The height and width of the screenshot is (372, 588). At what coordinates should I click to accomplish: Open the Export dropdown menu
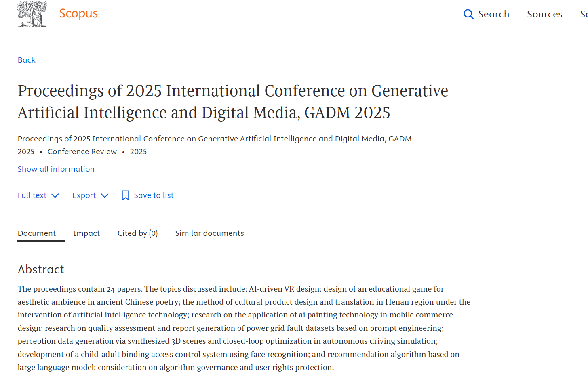point(84,195)
